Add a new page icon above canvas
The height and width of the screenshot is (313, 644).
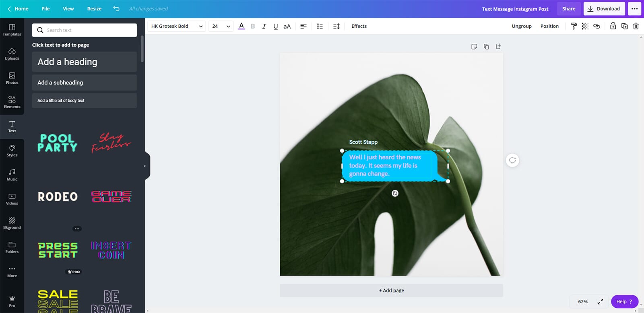point(498,47)
